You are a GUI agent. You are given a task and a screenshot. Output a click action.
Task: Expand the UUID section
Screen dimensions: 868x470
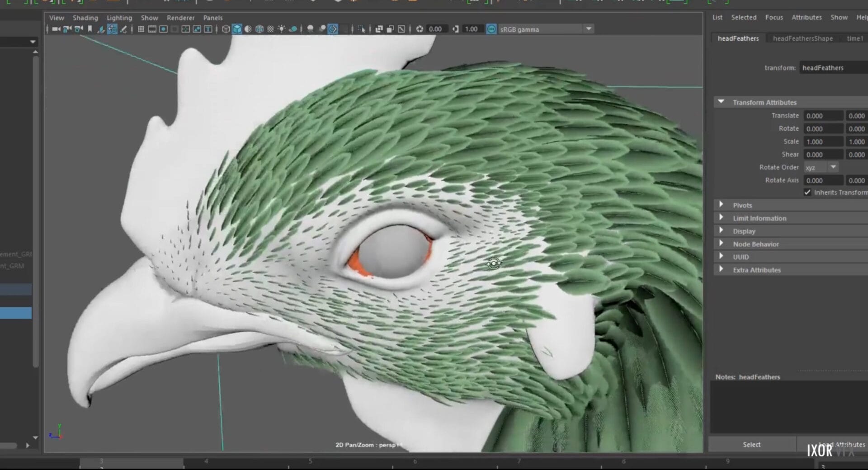coord(721,256)
